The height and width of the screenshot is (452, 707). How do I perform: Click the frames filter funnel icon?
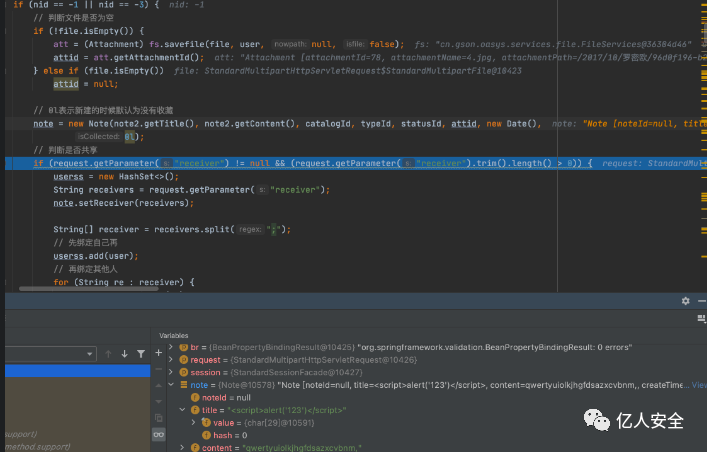coord(141,354)
